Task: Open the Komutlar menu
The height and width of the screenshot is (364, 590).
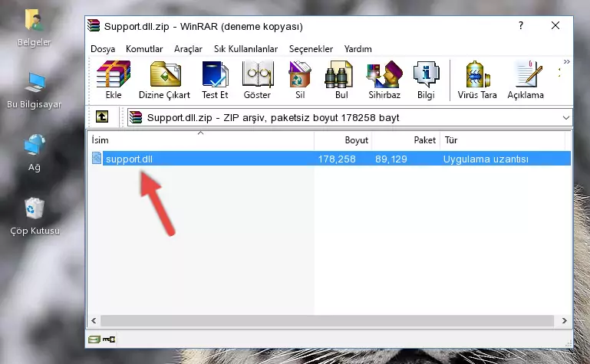Action: tap(144, 49)
